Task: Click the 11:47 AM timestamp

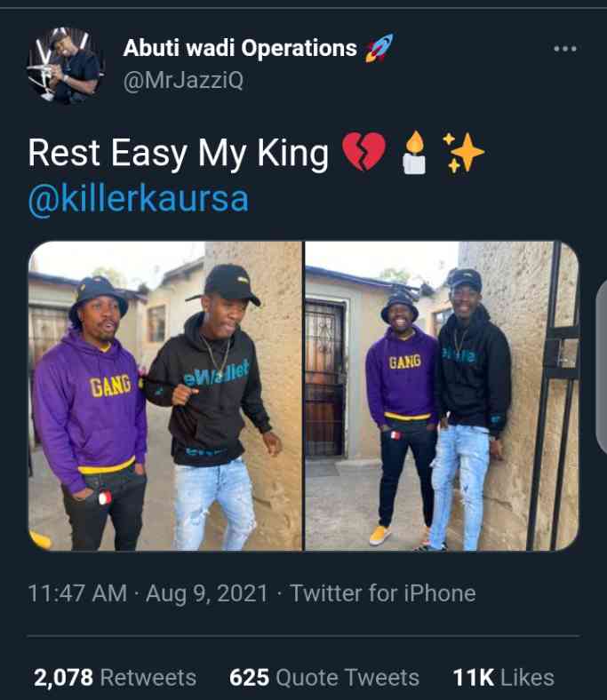Action: [77, 593]
